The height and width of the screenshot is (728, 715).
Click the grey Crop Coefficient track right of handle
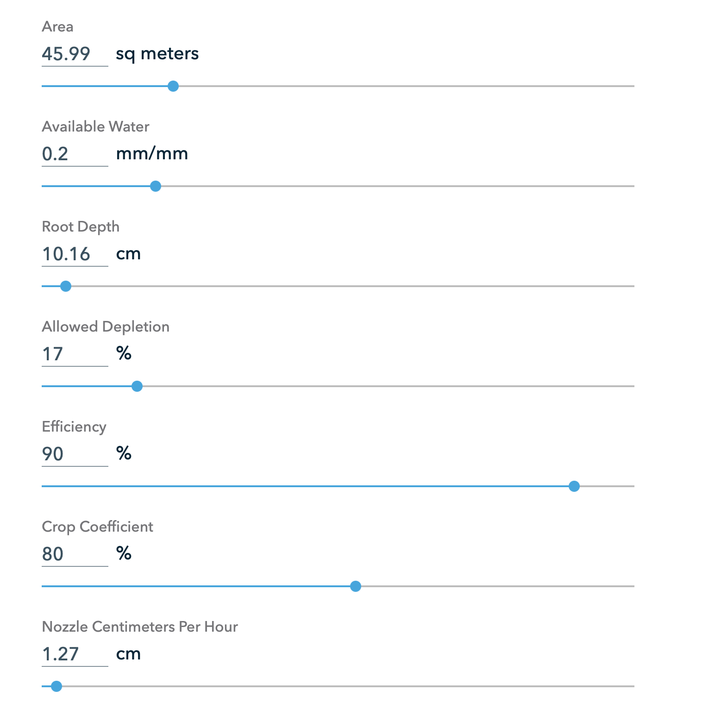coord(498,586)
